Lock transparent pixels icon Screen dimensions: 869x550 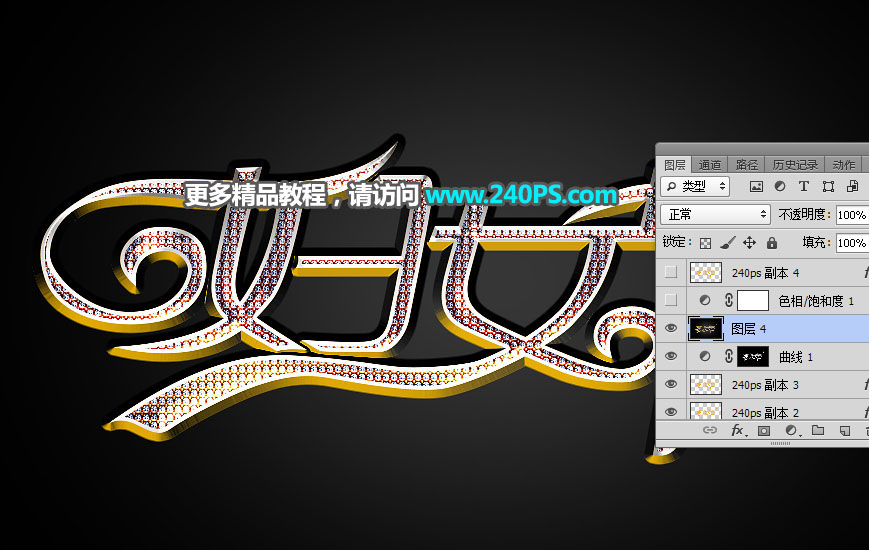point(705,243)
